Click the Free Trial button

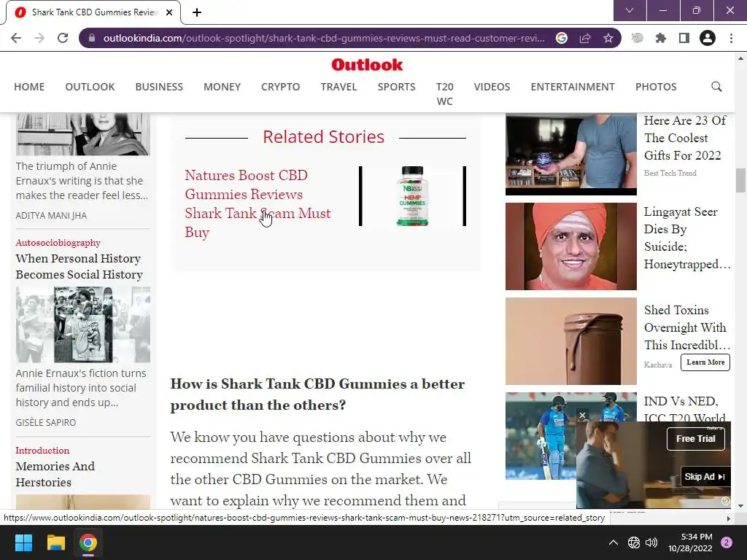(695, 438)
